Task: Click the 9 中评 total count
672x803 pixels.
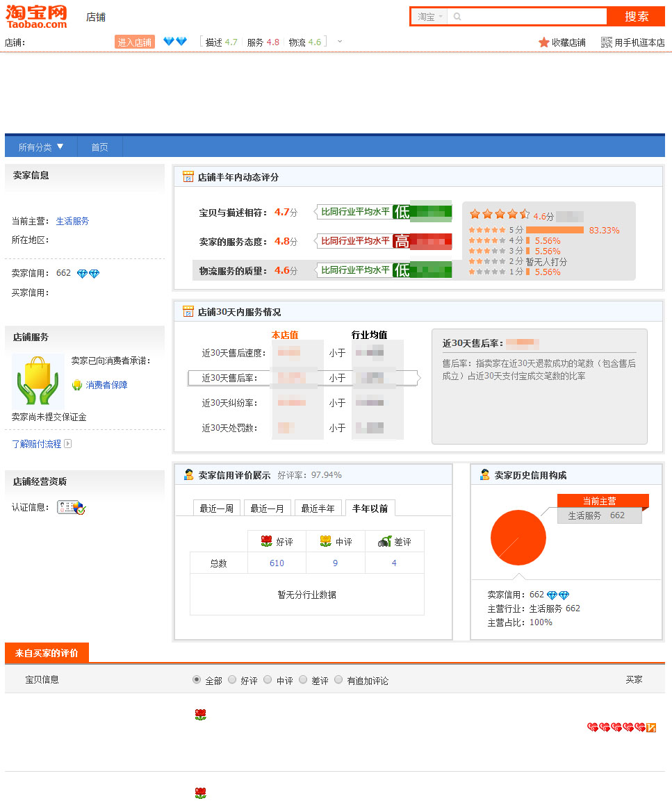Action: [x=336, y=563]
